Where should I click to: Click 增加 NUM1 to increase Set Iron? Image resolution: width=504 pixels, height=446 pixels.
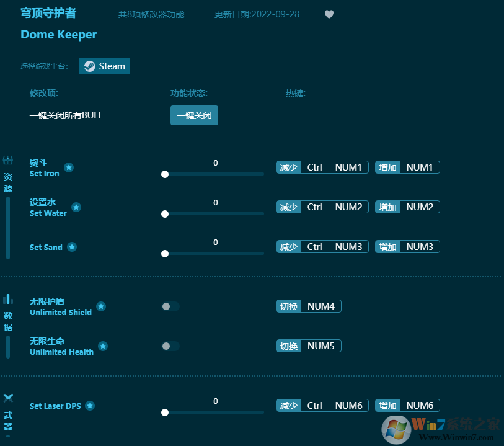407,167
